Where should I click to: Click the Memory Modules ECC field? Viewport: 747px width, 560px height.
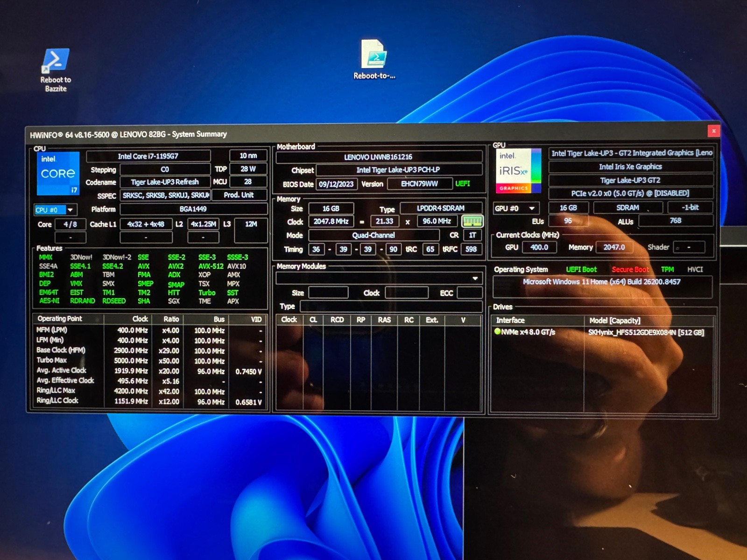pos(470,293)
